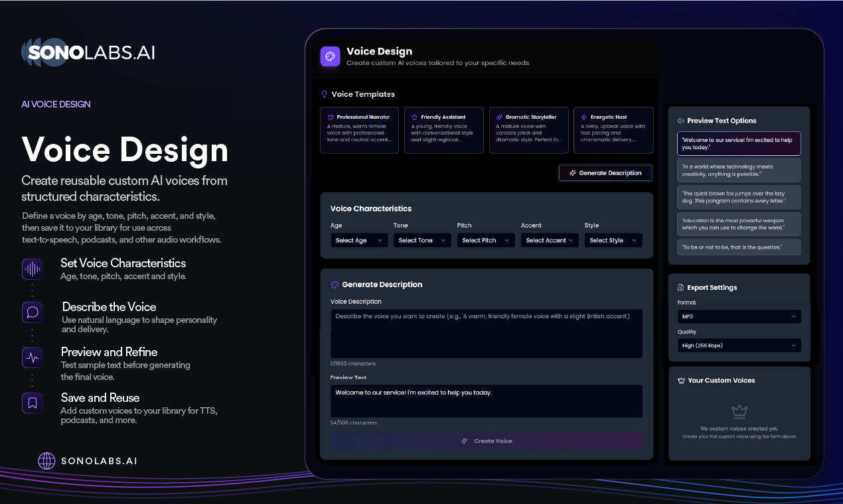Focus the Preview Text input box
The image size is (843, 504).
click(487, 401)
